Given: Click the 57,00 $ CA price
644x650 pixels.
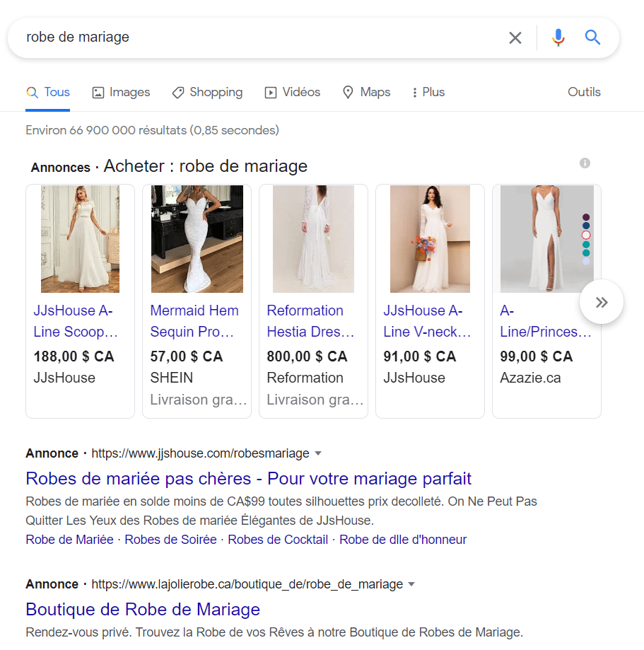Looking at the screenshot, I should click(187, 356).
